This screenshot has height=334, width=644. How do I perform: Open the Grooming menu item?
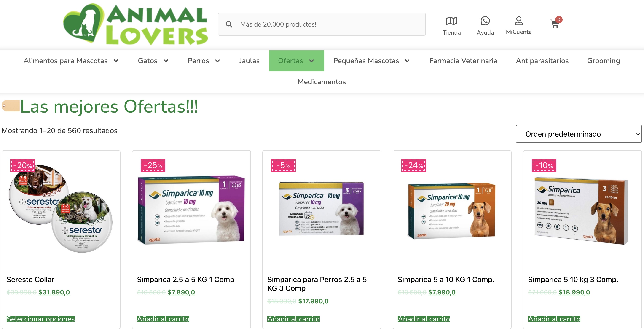click(604, 61)
